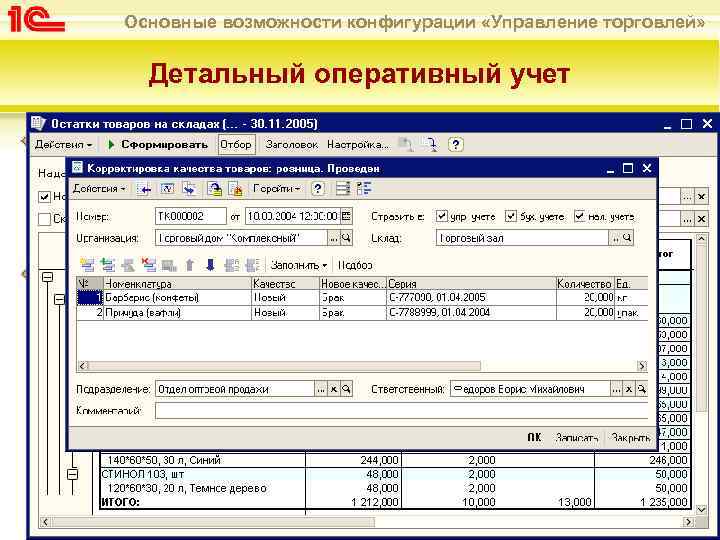Open Настройка... in report toolbar
Image resolution: width=720 pixels, height=540 pixels.
(358, 145)
